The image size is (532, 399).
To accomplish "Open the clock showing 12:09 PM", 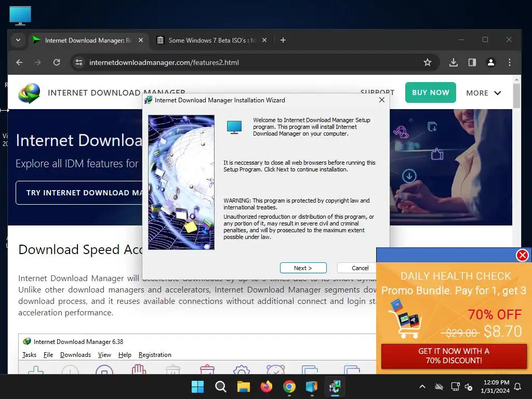I will 495,387.
